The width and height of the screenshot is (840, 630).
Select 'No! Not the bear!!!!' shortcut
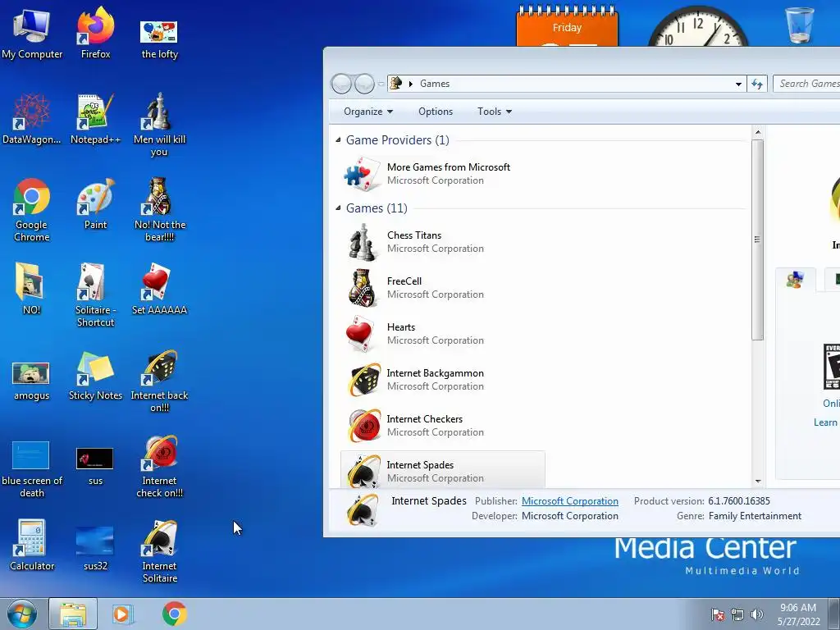point(159,210)
